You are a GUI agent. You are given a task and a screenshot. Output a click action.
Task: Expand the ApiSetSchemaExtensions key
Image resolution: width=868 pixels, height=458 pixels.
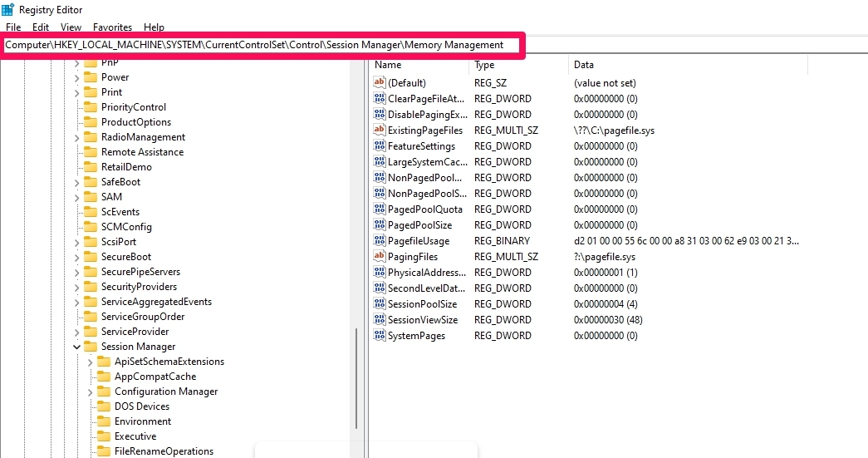pyautogui.click(x=90, y=362)
